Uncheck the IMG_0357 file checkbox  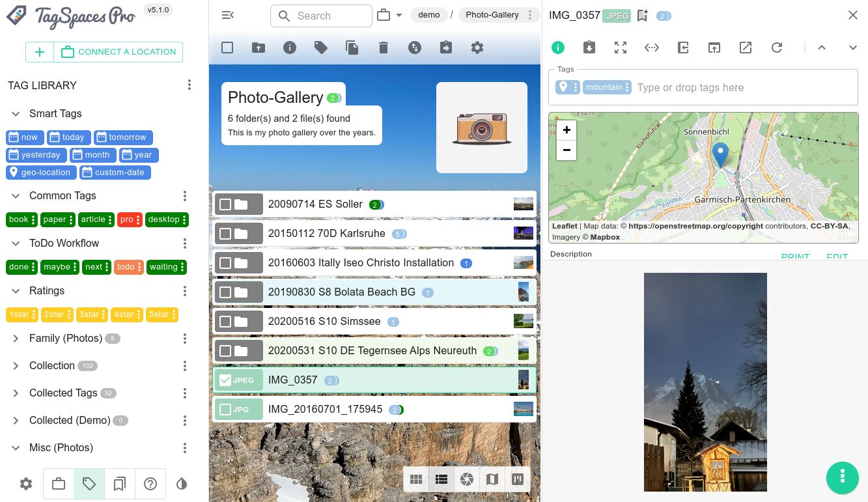click(x=225, y=380)
